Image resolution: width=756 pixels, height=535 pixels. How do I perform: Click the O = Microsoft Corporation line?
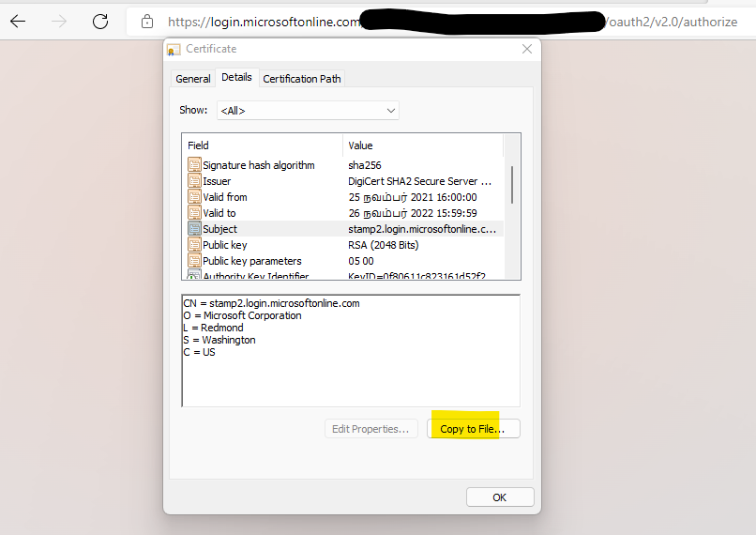click(243, 315)
